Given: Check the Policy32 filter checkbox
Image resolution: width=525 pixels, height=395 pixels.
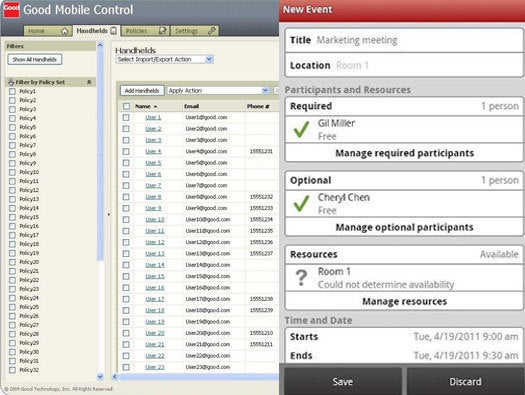Looking at the screenshot, I should click(x=12, y=370).
